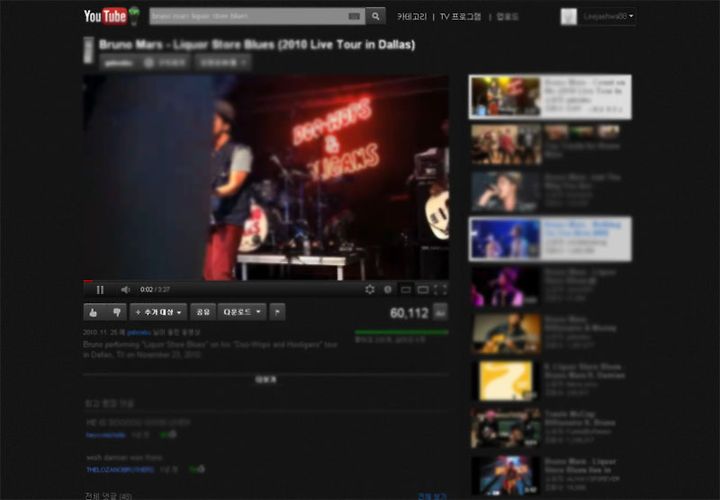Open the third related video singer thumbnail
The height and width of the screenshot is (500, 720).
coord(506,192)
